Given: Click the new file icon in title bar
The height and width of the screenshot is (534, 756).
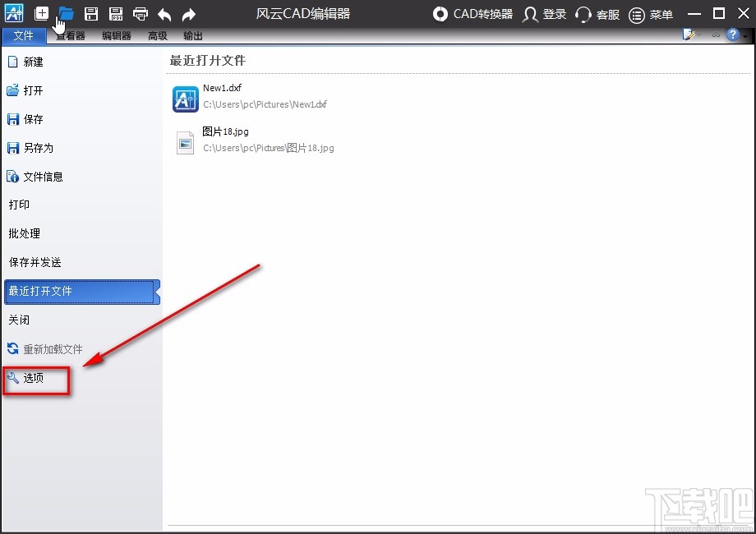Looking at the screenshot, I should coord(41,13).
